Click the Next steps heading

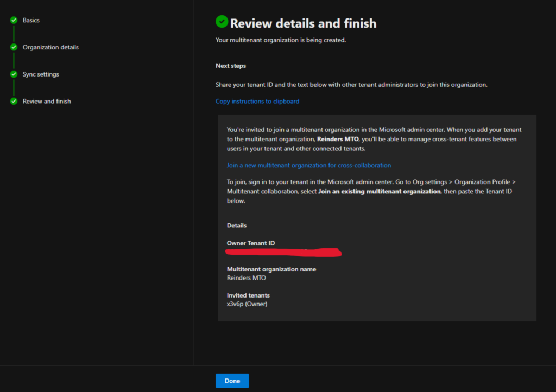coord(231,66)
